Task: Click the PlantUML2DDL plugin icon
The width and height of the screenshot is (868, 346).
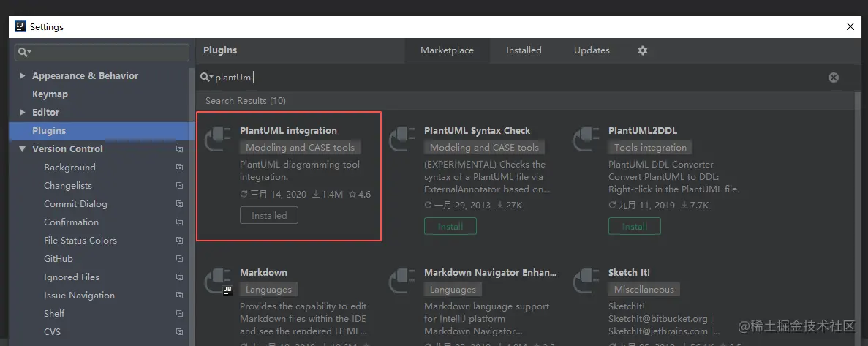Action: tap(586, 139)
